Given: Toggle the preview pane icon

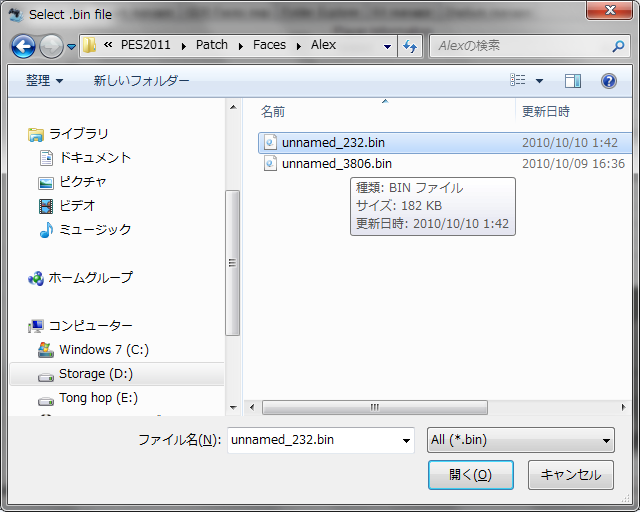Looking at the screenshot, I should pos(573,81).
